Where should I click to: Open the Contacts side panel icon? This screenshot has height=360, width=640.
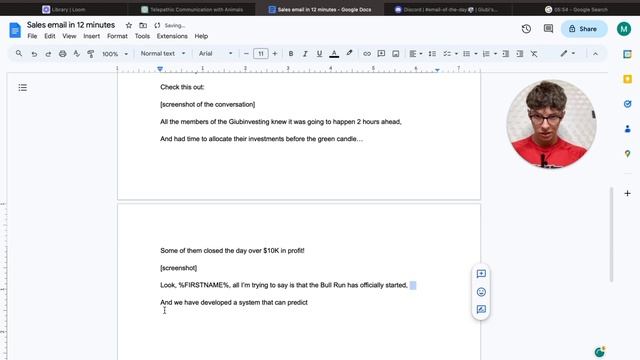tap(627, 129)
